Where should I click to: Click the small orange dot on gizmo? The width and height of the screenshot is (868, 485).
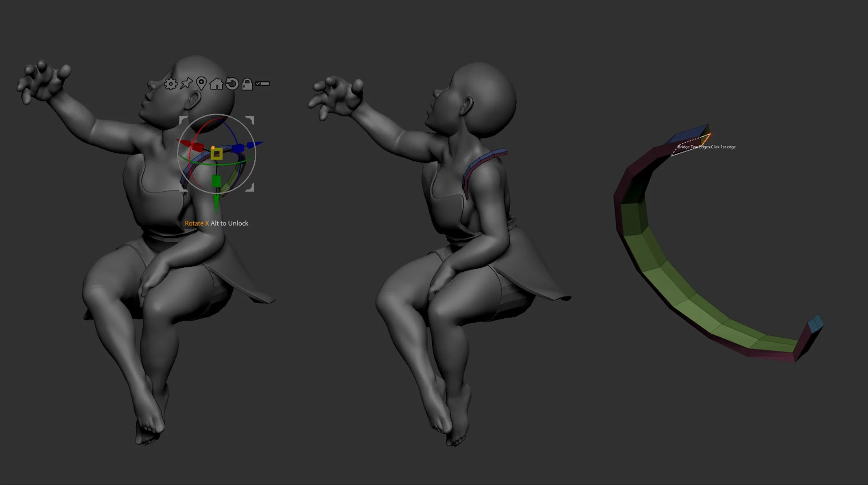click(x=213, y=148)
